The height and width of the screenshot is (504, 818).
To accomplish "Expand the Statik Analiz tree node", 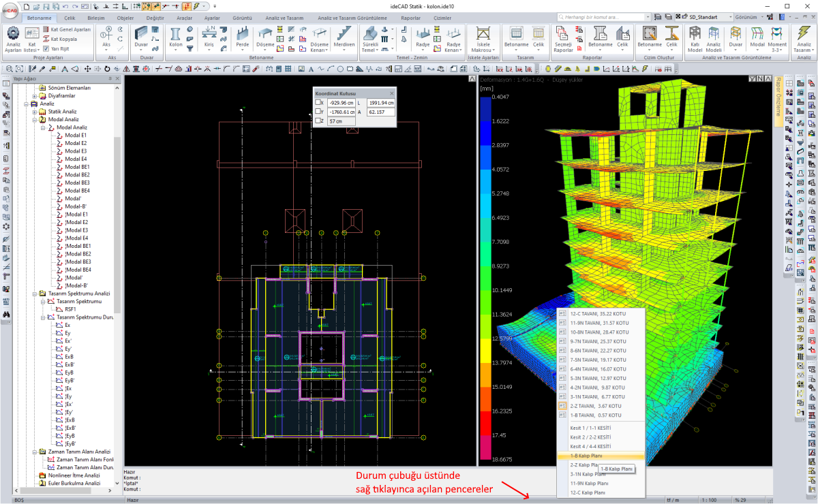I will click(x=35, y=112).
